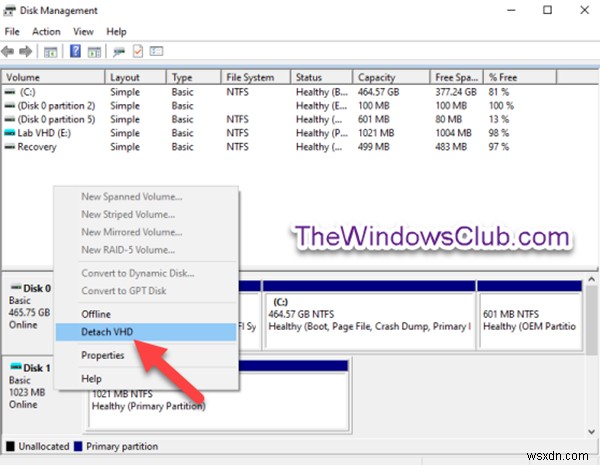The height and width of the screenshot is (466, 600).
Task: Select Help in the context menu
Action: pyautogui.click(x=146, y=379)
